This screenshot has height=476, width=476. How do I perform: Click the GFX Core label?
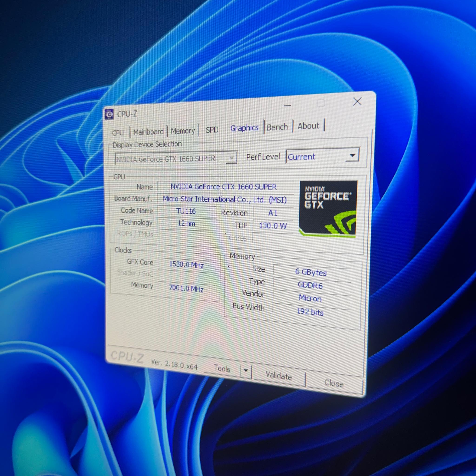pyautogui.click(x=140, y=262)
